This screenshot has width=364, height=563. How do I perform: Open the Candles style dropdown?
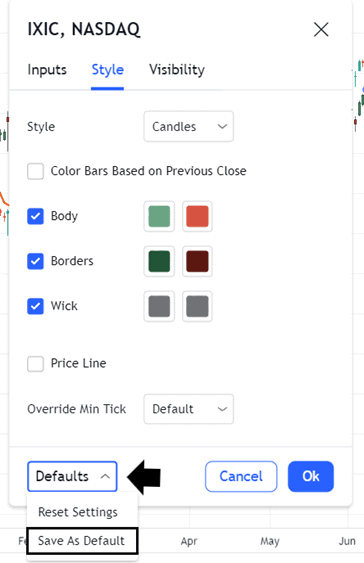pos(188,126)
